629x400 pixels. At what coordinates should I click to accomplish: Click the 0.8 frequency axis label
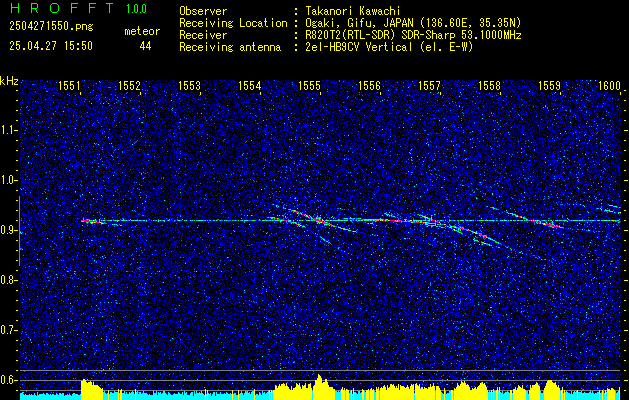coord(8,280)
